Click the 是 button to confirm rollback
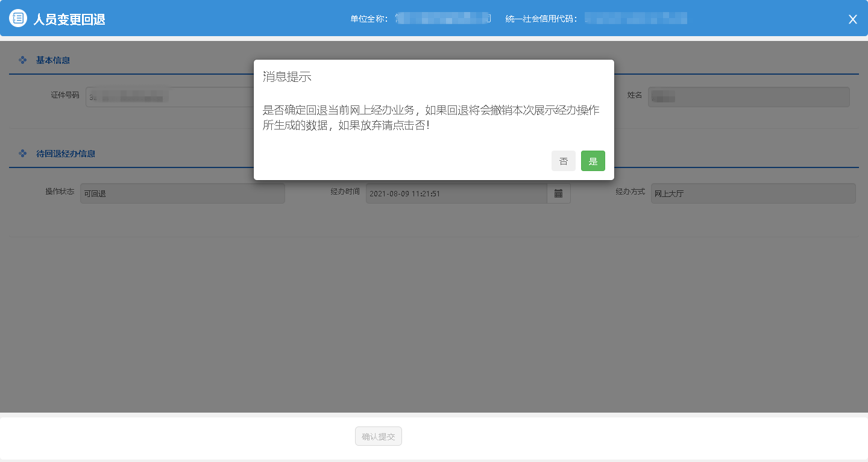This screenshot has width=868, height=462. point(593,161)
